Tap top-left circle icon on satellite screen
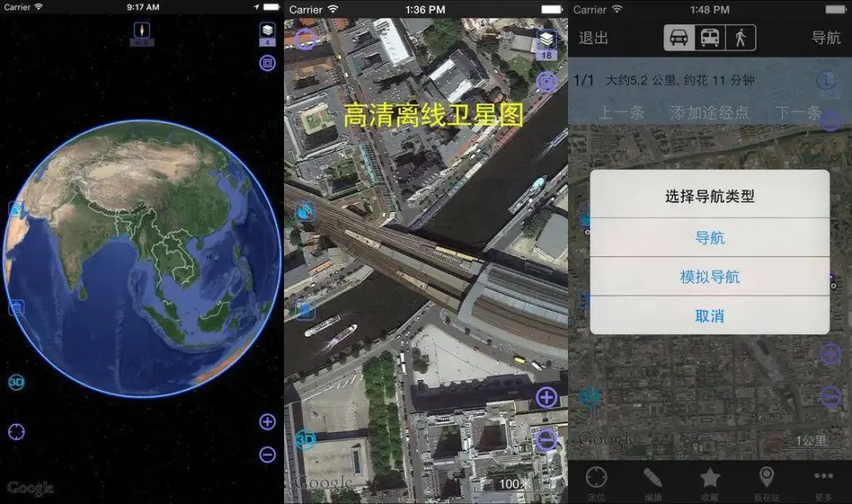Screen dimensions: 852x504 click(x=305, y=39)
